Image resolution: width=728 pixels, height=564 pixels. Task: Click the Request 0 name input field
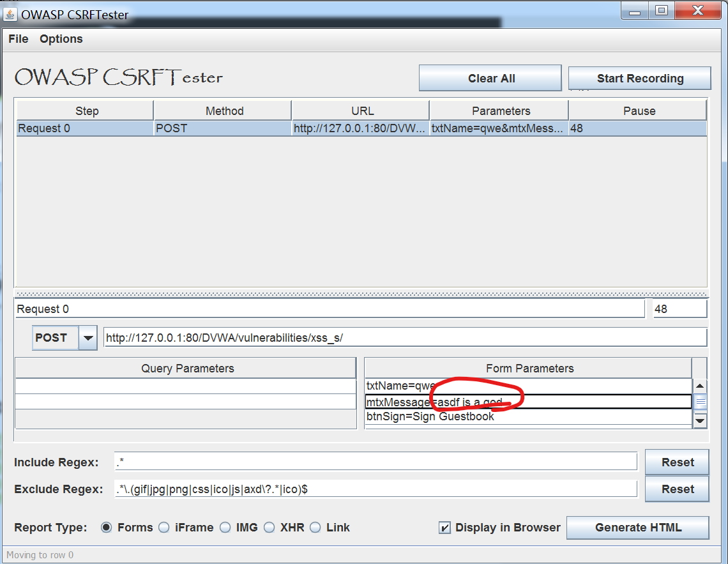(x=330, y=309)
